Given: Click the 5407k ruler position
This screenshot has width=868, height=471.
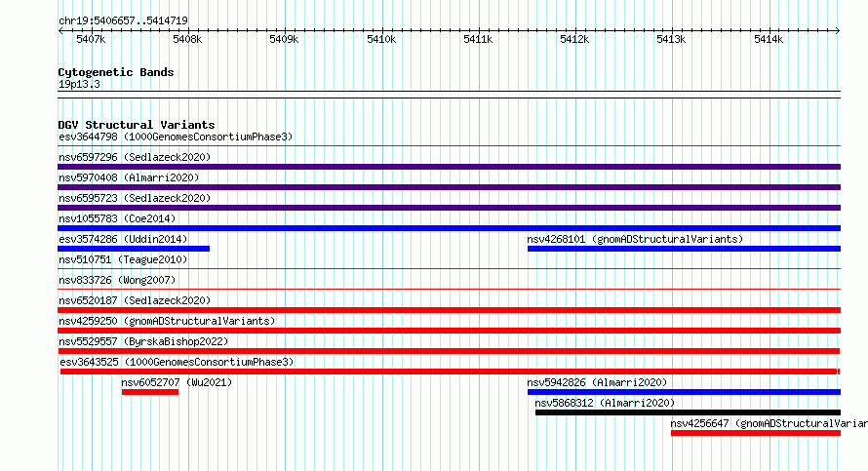Looking at the screenshot, I should point(91,39).
